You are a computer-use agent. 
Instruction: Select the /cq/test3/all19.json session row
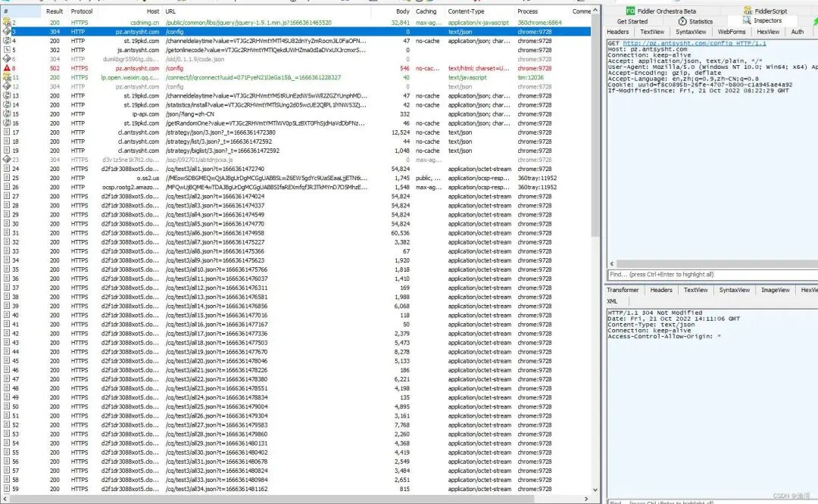[x=296, y=352]
